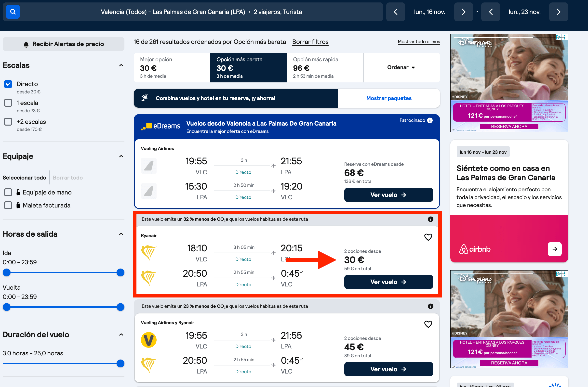Collapse the Horas de salida section
The height and width of the screenshot is (387, 588).
(x=121, y=234)
